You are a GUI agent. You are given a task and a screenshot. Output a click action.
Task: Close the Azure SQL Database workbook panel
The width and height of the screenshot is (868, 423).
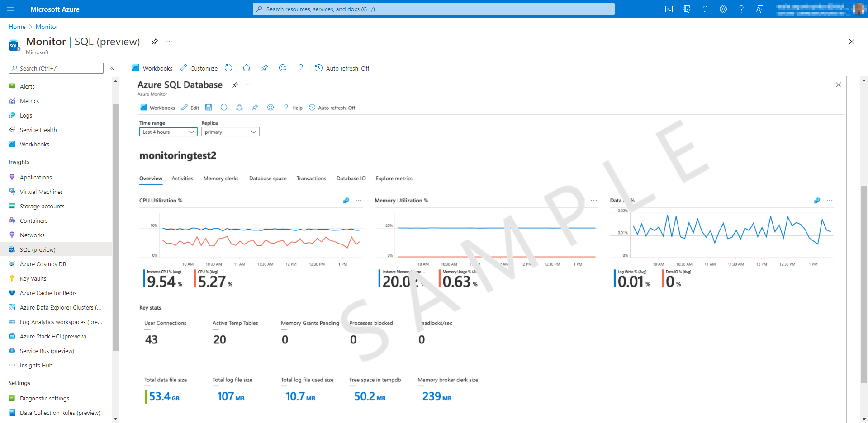[x=838, y=85]
